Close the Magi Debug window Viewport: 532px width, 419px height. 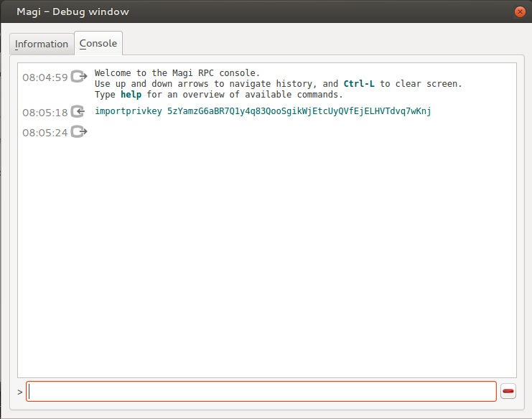(520, 12)
